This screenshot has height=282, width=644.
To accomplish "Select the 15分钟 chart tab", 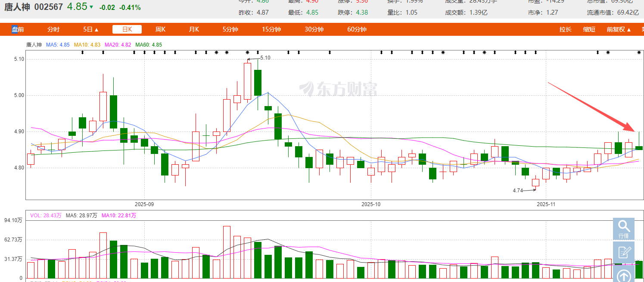I will coord(271,29).
